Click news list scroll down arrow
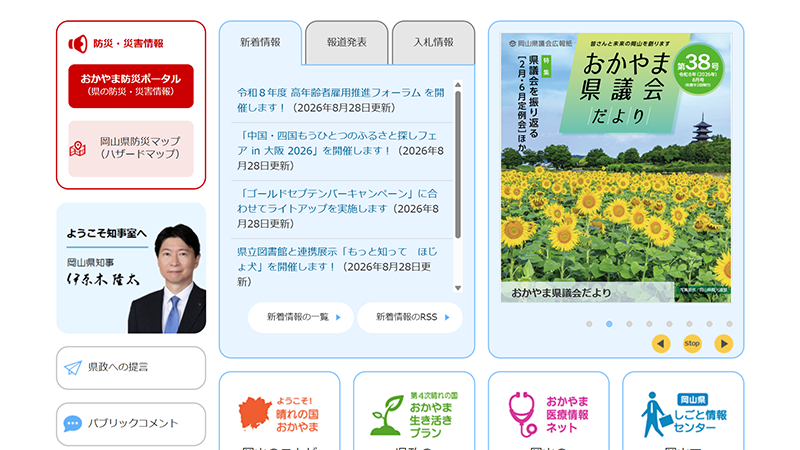This screenshot has height=450, width=800. (x=458, y=288)
